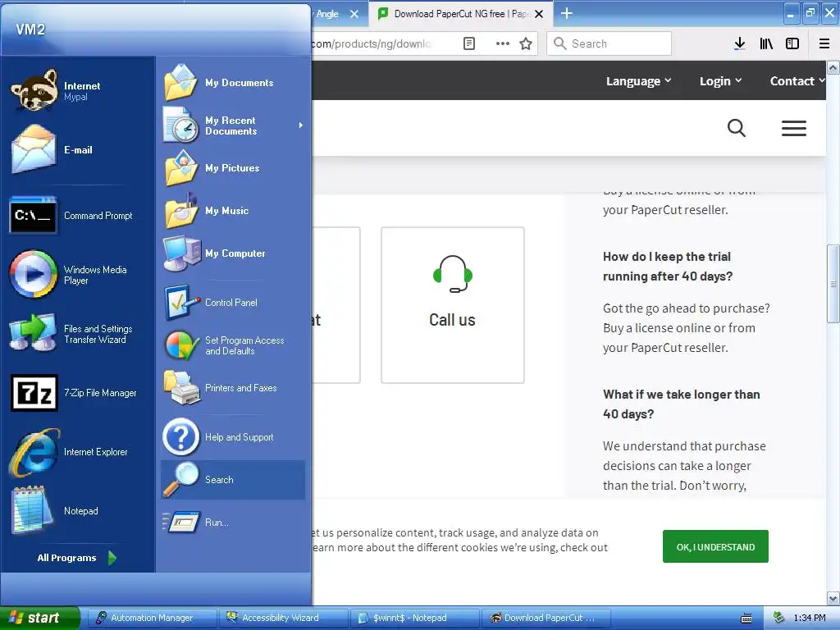840x630 pixels.
Task: Select the Download PaperCut NG browser tab
Action: [x=461, y=14]
